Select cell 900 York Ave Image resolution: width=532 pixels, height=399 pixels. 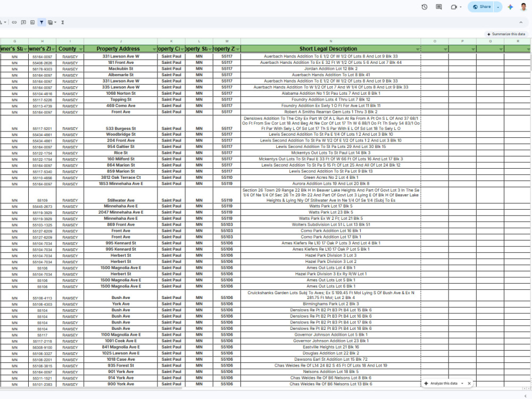point(121,384)
